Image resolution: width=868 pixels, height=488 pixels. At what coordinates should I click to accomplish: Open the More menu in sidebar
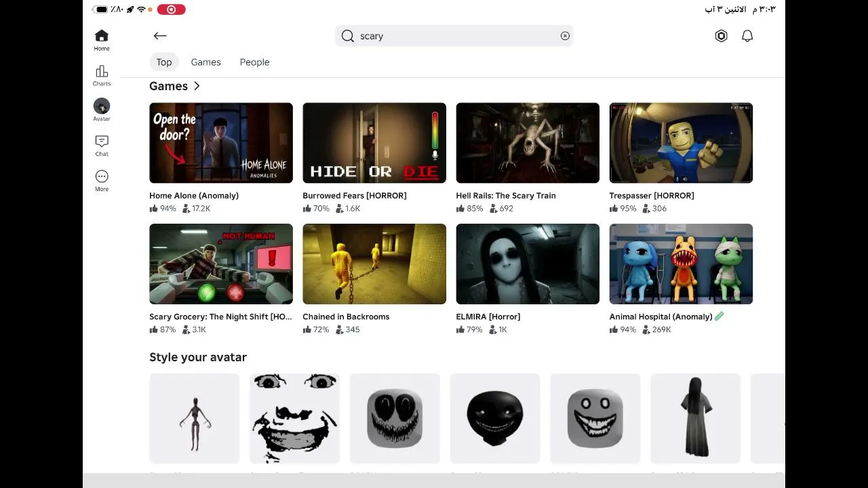[102, 180]
